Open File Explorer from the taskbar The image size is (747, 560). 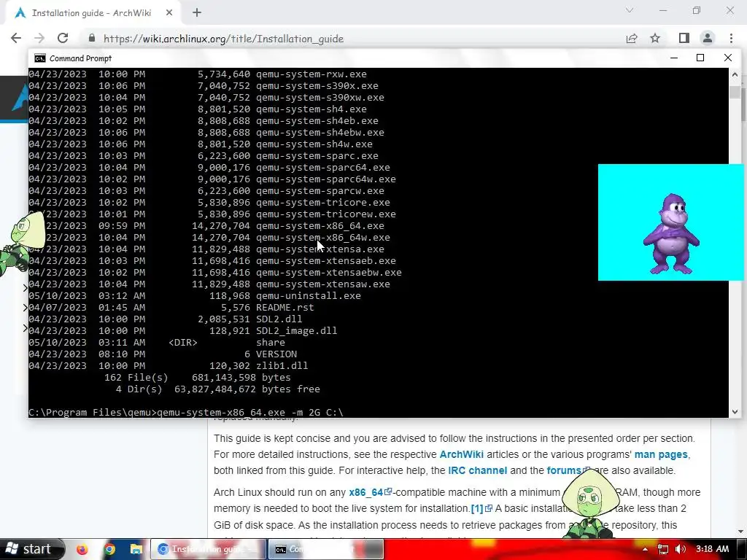136,549
